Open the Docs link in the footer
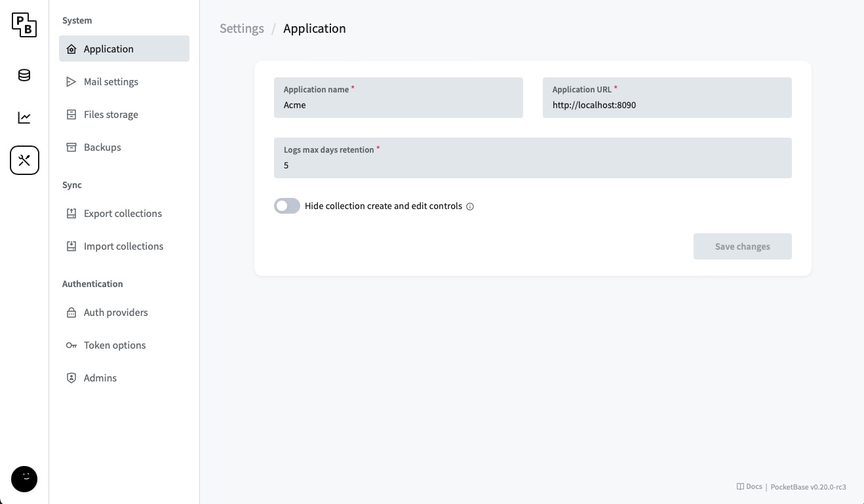 (749, 486)
